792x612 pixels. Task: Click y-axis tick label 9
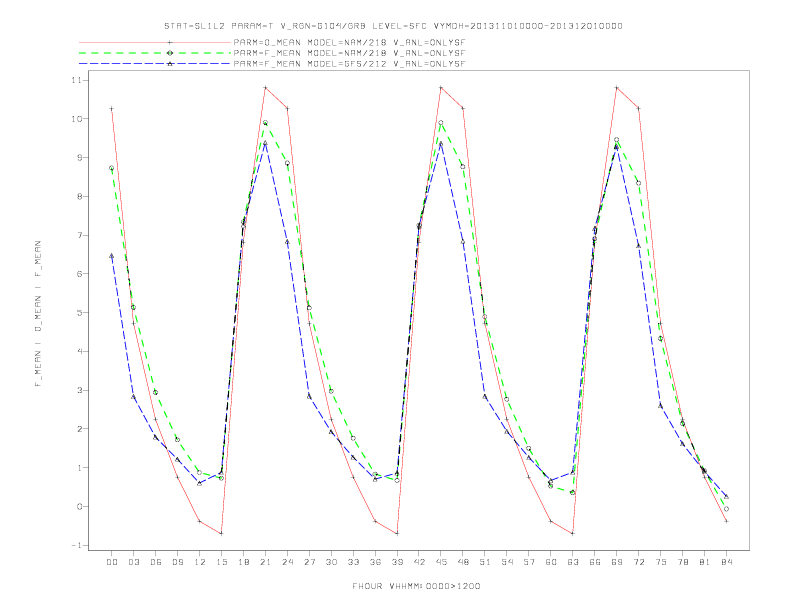(79, 158)
